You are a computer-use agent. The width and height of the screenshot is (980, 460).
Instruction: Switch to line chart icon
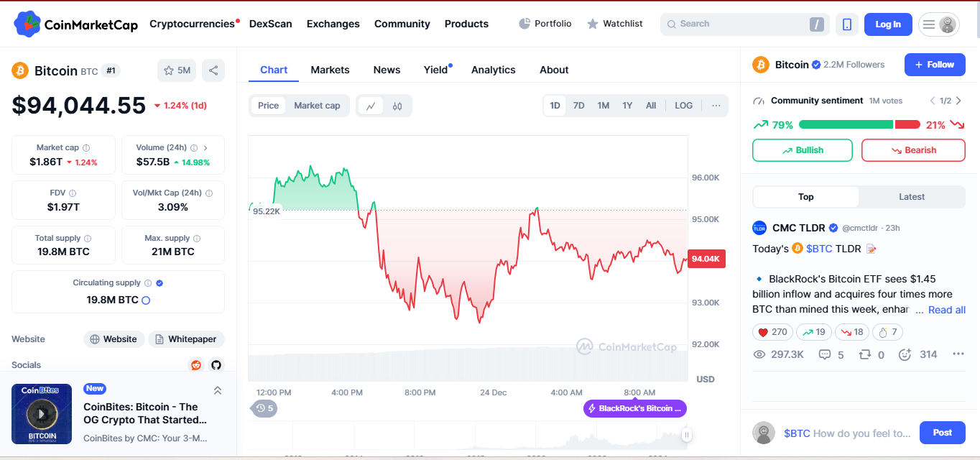coord(371,106)
